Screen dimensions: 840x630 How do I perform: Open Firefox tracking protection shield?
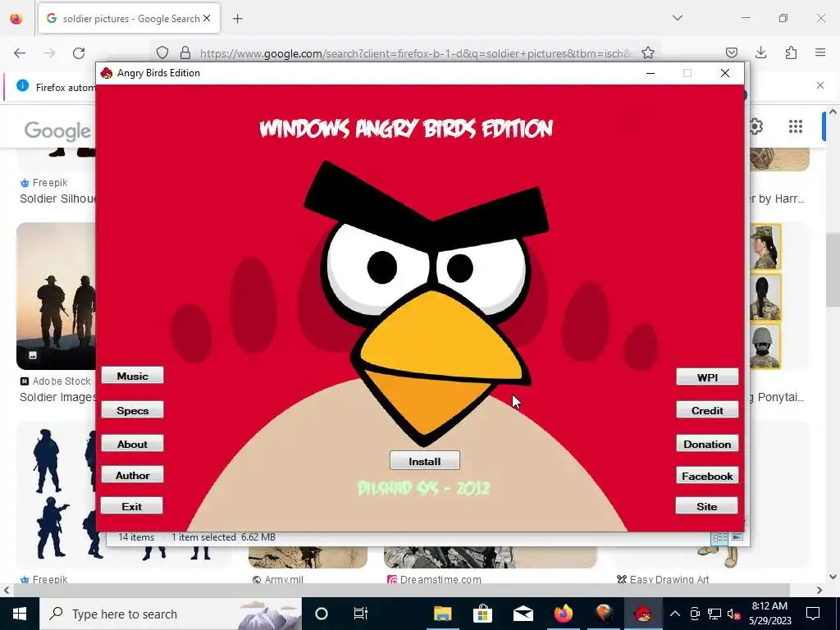(x=162, y=52)
